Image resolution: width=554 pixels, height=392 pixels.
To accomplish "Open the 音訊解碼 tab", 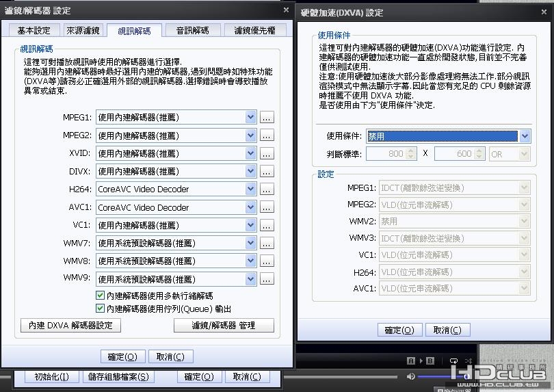I will 193,30.
